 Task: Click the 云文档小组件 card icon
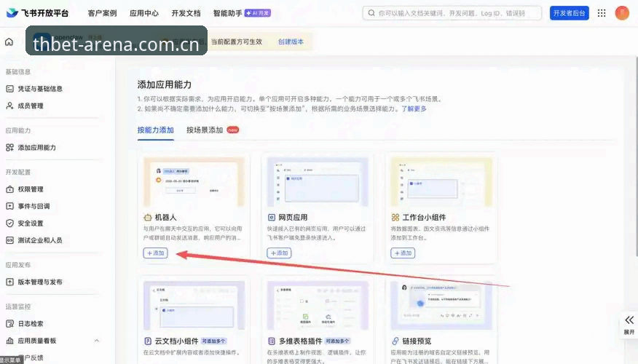pos(148,341)
